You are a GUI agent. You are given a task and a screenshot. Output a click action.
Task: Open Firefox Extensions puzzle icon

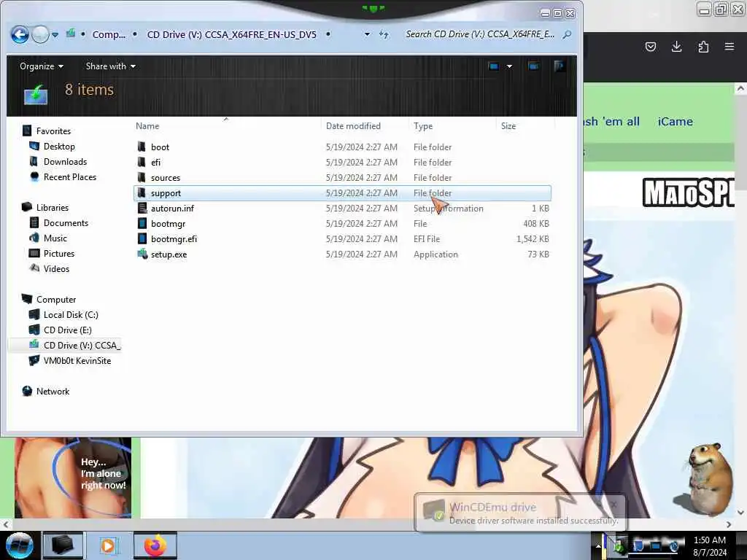[703, 47]
